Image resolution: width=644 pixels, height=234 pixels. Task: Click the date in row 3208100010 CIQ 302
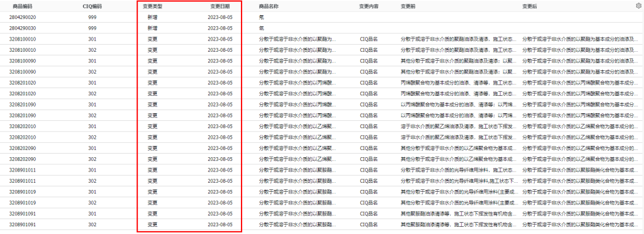(220, 50)
